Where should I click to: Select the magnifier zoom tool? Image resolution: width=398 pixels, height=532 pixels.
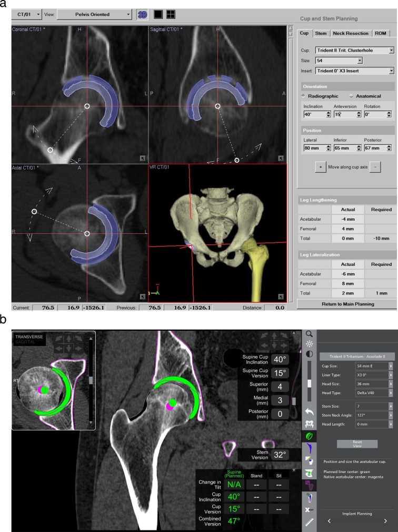[309, 333]
